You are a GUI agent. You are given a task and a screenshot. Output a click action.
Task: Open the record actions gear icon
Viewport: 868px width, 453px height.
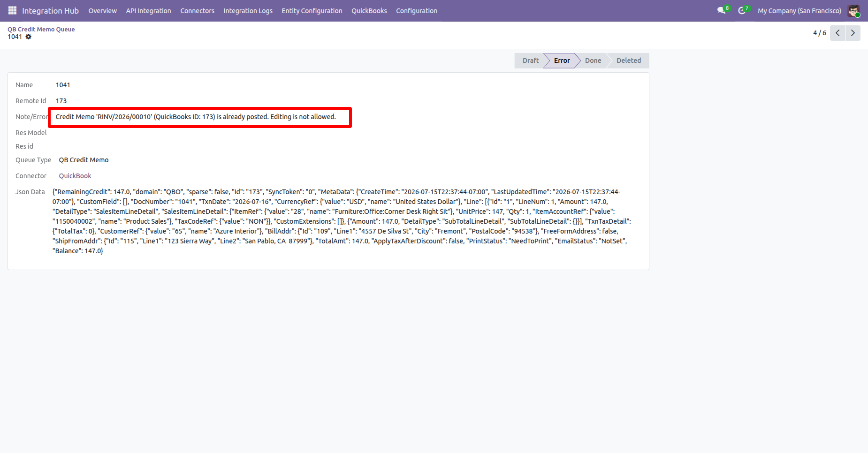click(29, 37)
